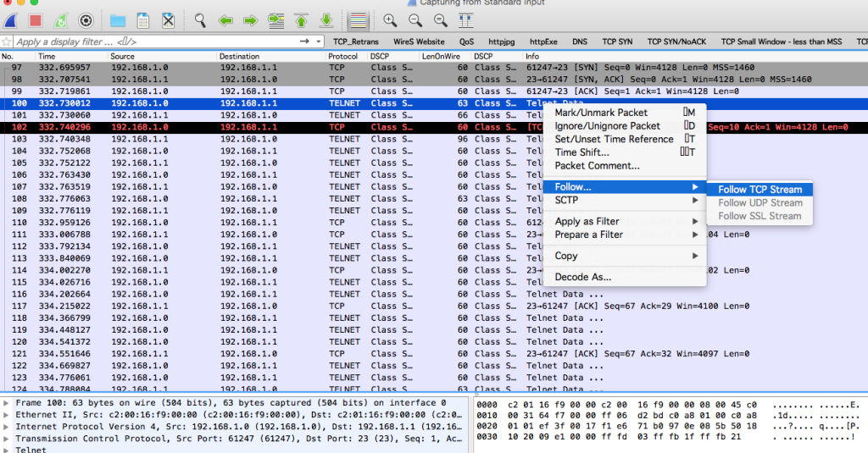Jump to the first packet icon
This screenshot has width=868, height=453.
[301, 21]
